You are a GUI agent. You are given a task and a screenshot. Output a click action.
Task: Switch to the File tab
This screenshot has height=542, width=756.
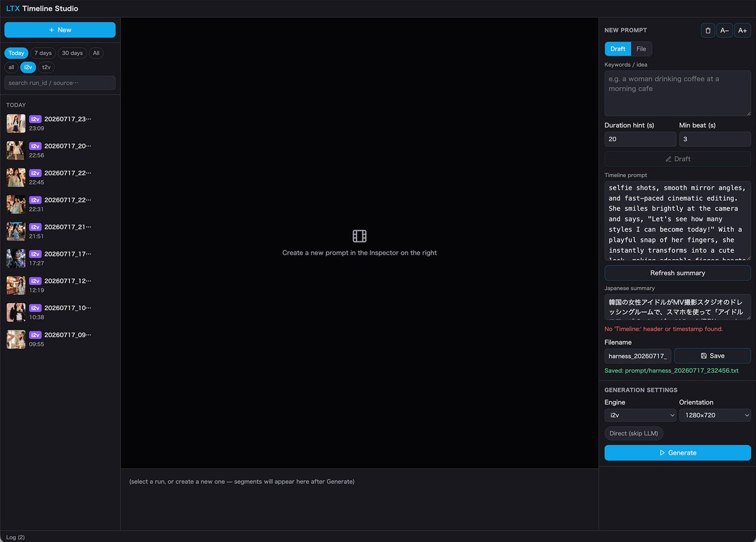pos(641,49)
